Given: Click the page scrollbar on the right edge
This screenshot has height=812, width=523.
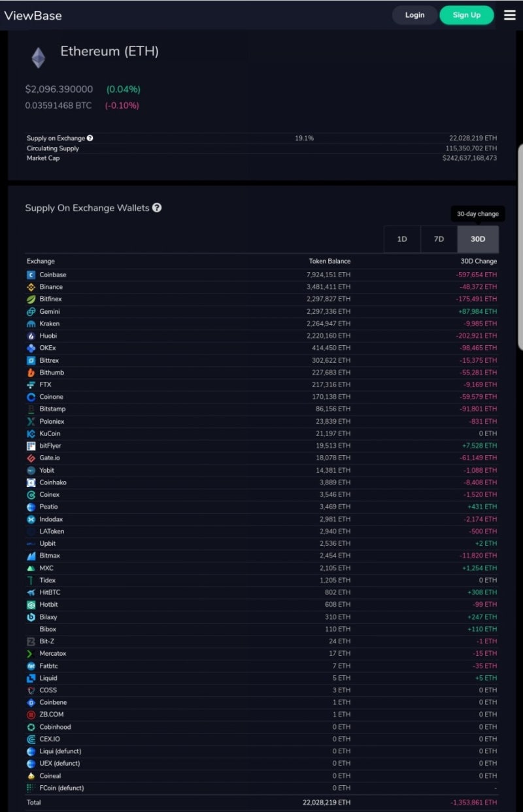Looking at the screenshot, I should click(x=520, y=196).
